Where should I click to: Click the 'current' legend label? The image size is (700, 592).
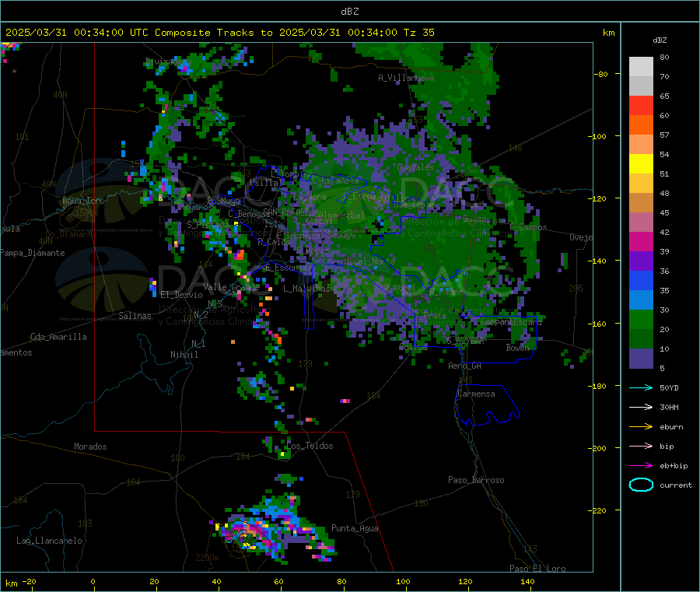coord(676,485)
